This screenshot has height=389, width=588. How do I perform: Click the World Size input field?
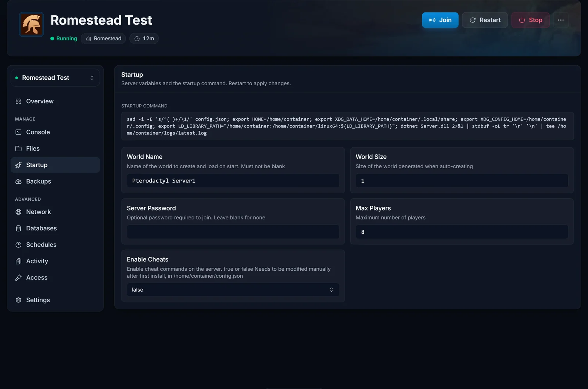click(462, 181)
